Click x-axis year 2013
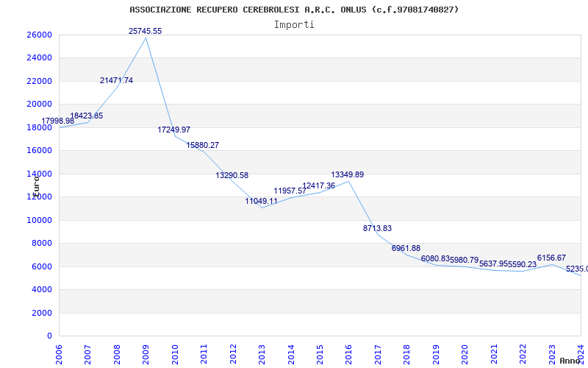This screenshot has height=368, width=588. click(262, 354)
